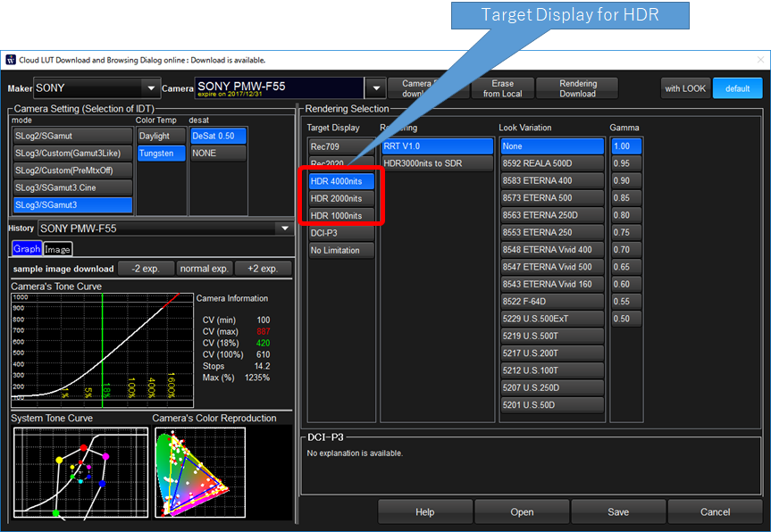Choose HDR3000nits to SDR rendering

pyautogui.click(x=437, y=163)
